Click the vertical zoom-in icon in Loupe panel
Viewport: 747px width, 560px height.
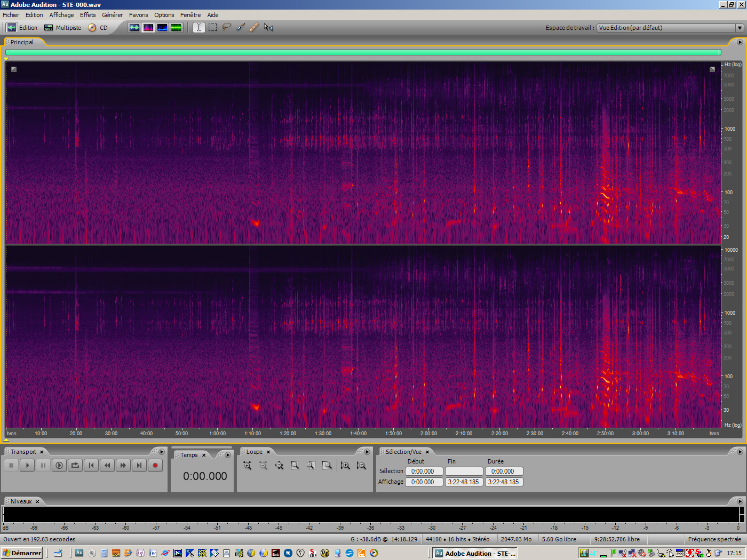tap(345, 465)
